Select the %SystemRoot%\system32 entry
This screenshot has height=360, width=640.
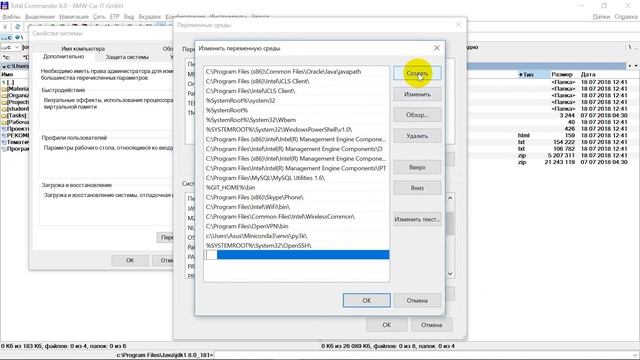(x=296, y=100)
